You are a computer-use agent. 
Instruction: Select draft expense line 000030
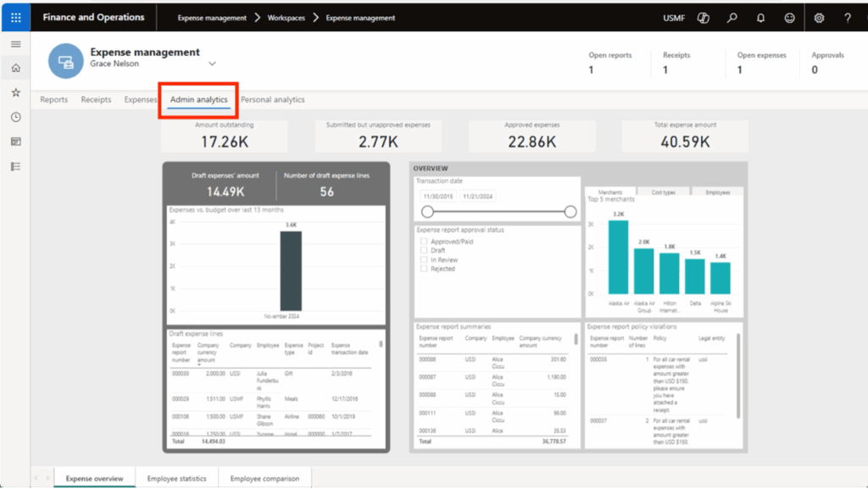coord(270,381)
